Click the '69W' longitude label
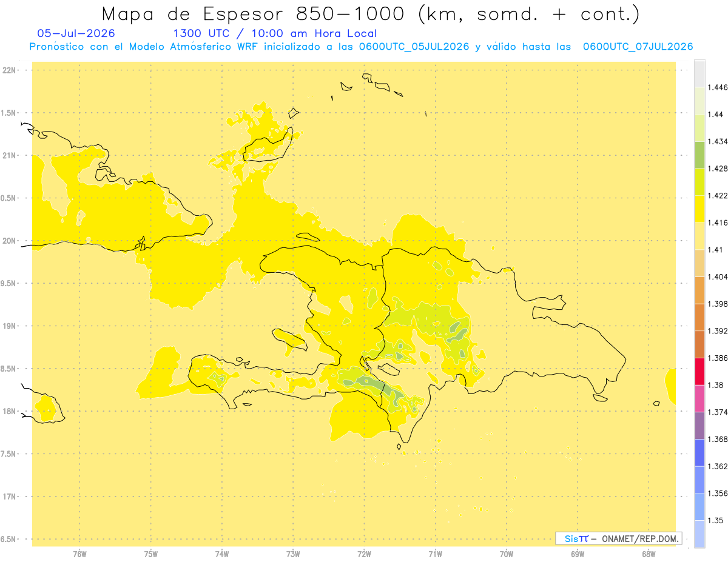This screenshot has width=728, height=562. point(578,554)
